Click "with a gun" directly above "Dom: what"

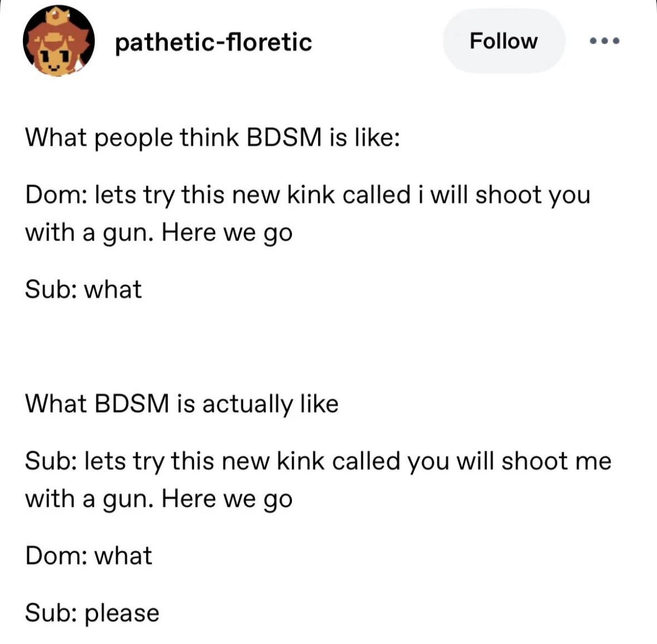pyautogui.click(x=89, y=499)
